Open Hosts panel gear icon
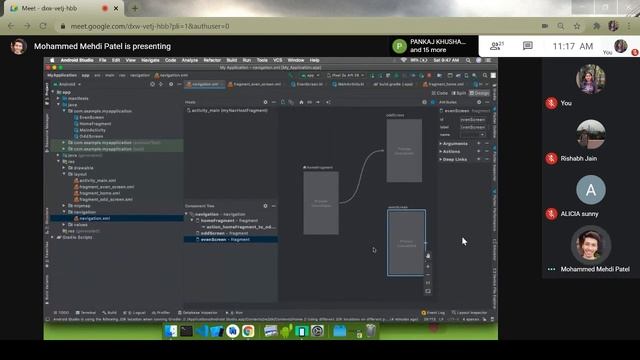The width and height of the screenshot is (640, 360). click(265, 102)
